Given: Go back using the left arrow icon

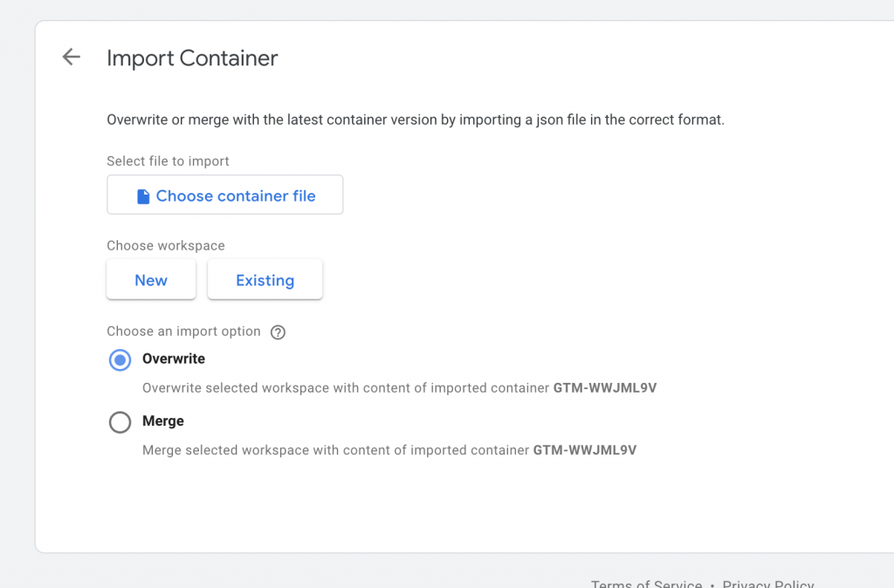Looking at the screenshot, I should point(72,57).
